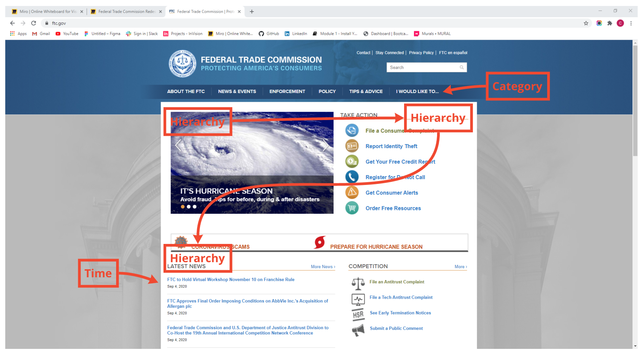Screen dimensions: 644x358
Task: Open the LinkedIn bookmark
Action: tap(296, 34)
